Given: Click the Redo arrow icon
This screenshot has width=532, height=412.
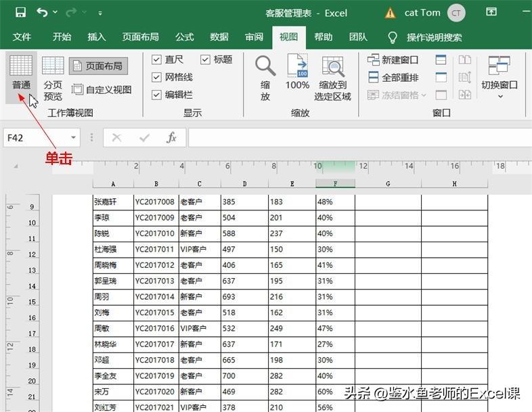Looking at the screenshot, I should [x=71, y=13].
